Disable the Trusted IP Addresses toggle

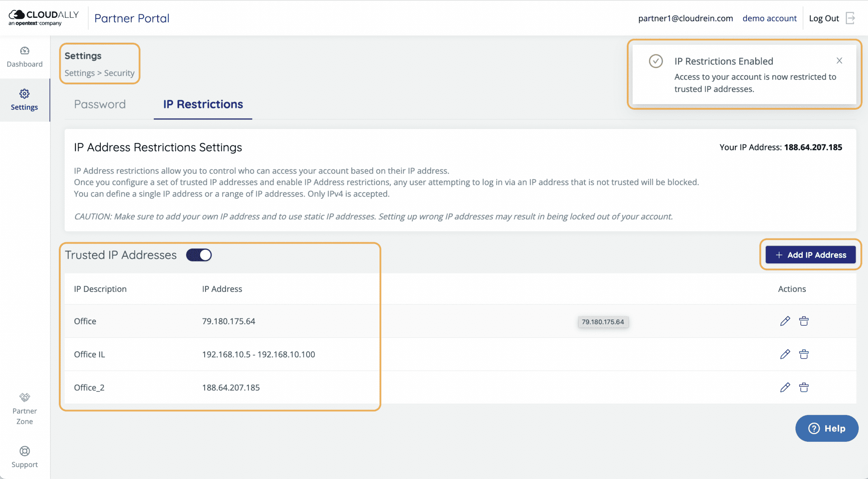coord(198,255)
